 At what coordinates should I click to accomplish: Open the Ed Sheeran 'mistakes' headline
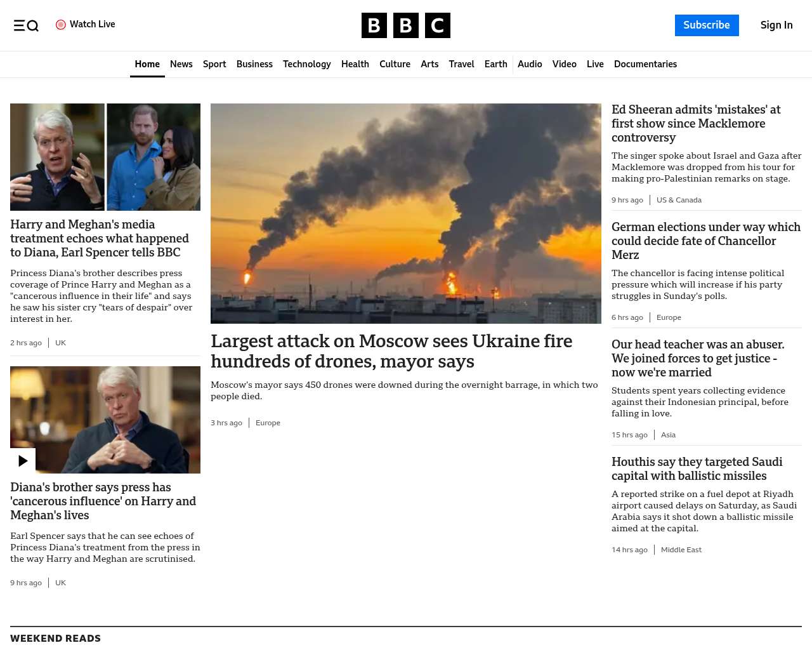click(697, 124)
